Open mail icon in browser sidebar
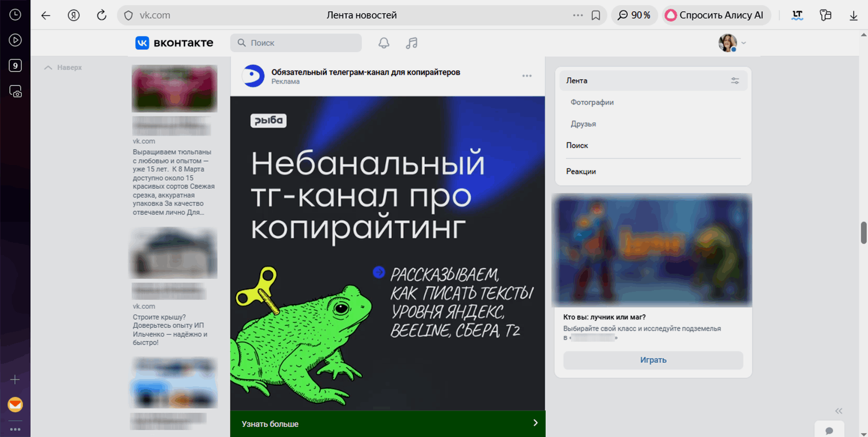The width and height of the screenshot is (868, 437). [x=15, y=404]
